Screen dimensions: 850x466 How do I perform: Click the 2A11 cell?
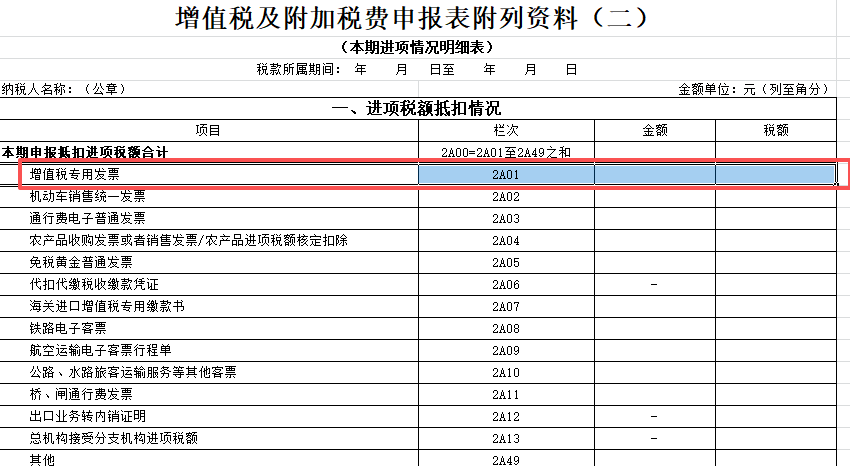506,394
